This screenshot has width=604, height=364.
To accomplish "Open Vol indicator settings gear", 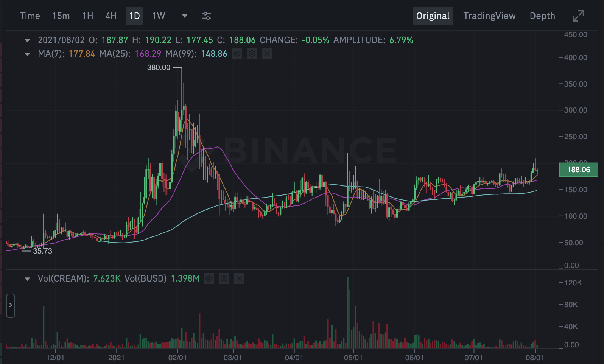I will (x=224, y=278).
